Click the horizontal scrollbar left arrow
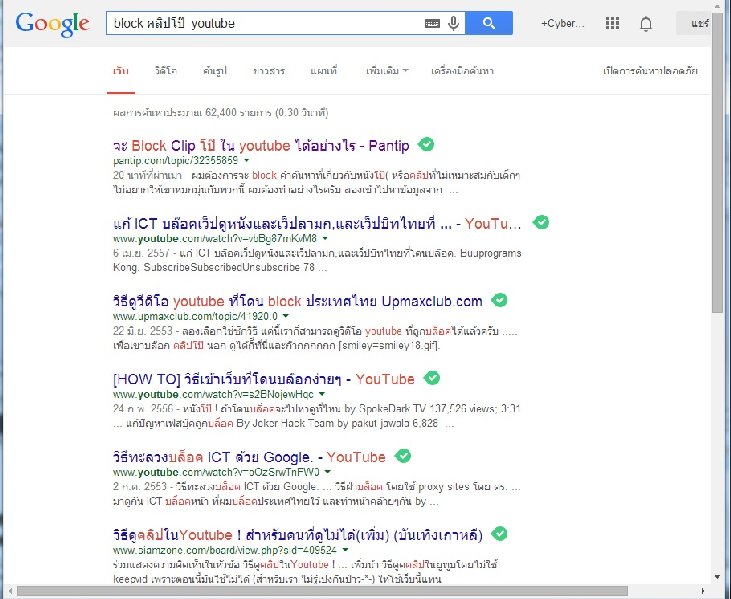731x599 pixels. (x=10, y=592)
